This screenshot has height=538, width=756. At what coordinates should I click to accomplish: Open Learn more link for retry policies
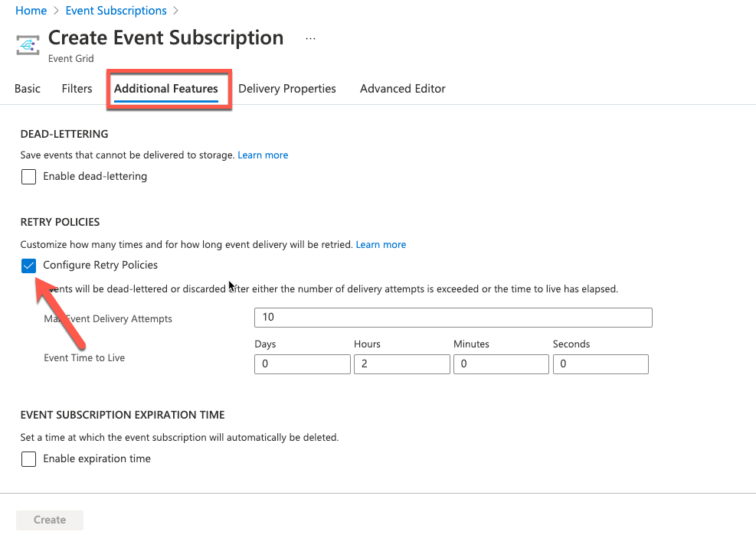[x=381, y=245]
